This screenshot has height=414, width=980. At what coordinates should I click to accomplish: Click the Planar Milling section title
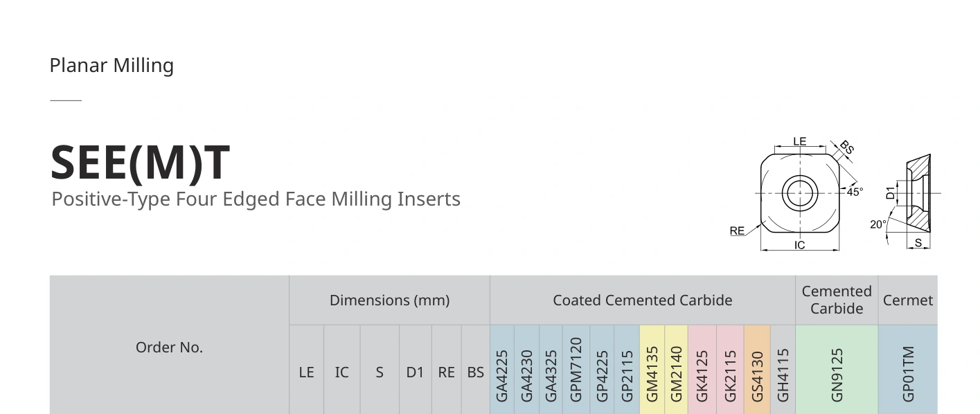[112, 66]
